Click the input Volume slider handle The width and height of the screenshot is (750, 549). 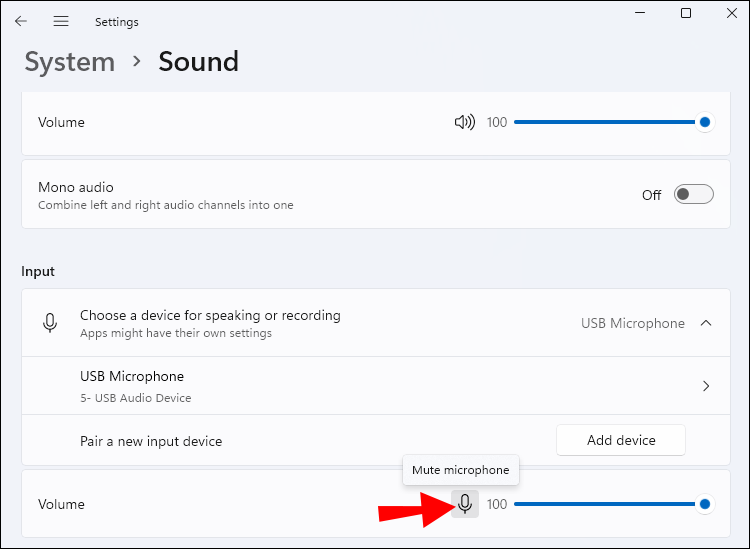(705, 504)
